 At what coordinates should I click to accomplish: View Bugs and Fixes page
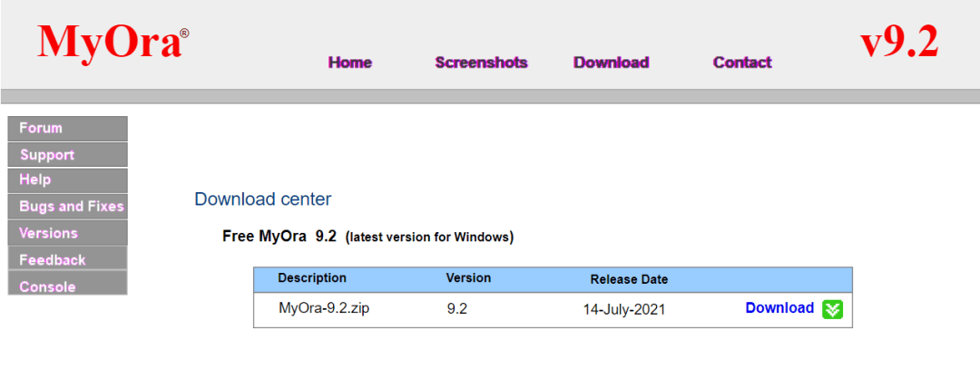67,207
